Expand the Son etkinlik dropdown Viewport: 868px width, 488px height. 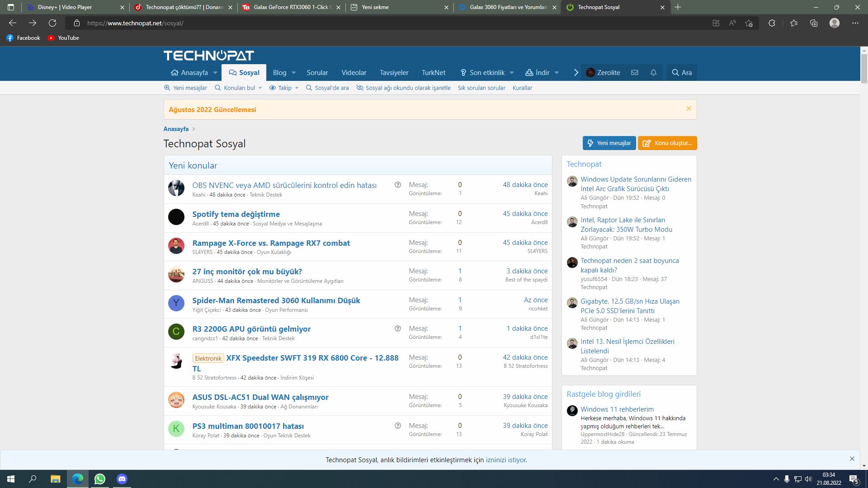pyautogui.click(x=512, y=73)
